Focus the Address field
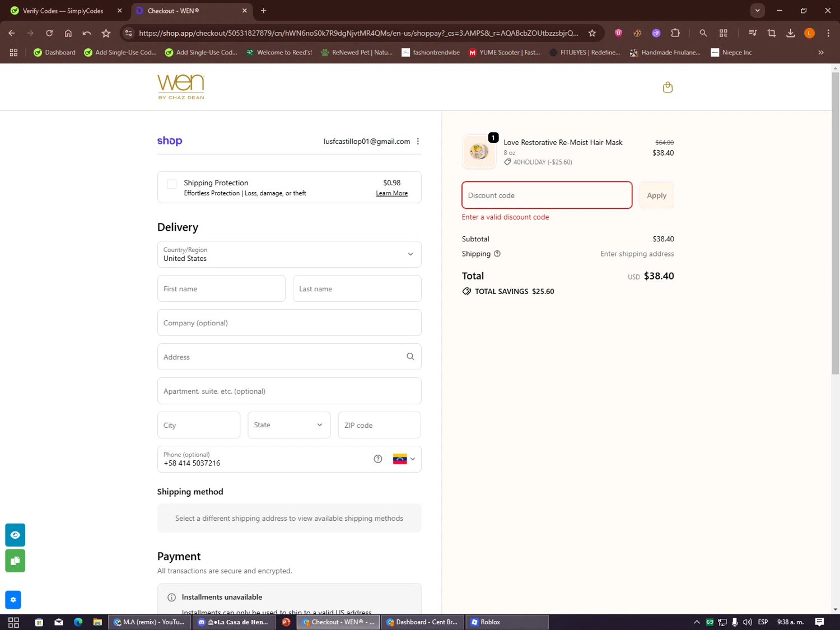This screenshot has width=840, height=630. tap(289, 357)
